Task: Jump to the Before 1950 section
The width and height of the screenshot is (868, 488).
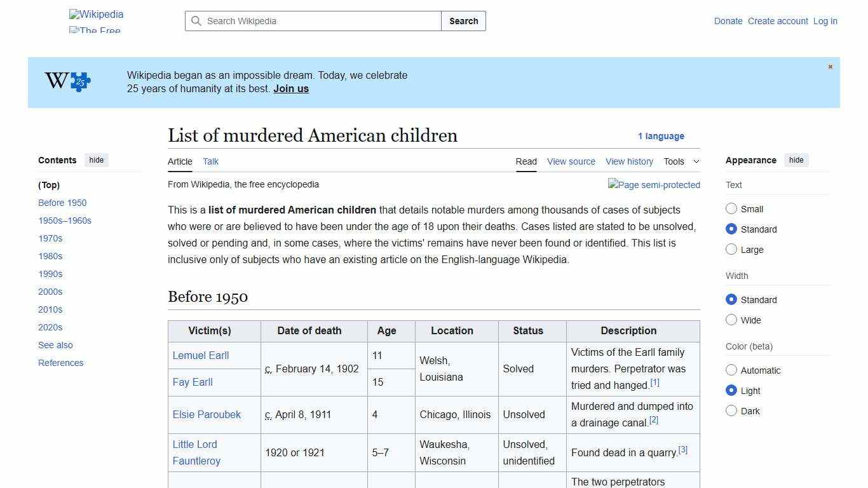Action: 62,202
